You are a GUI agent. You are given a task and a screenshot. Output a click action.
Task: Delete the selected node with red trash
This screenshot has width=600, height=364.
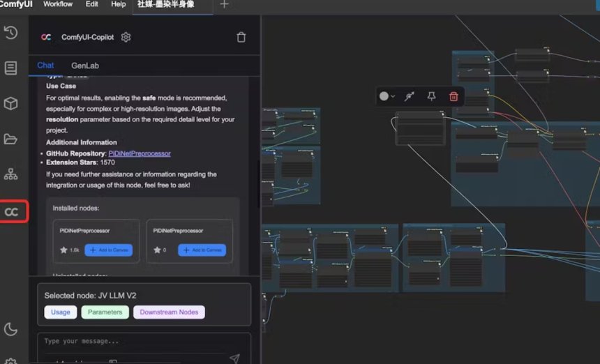coord(453,96)
